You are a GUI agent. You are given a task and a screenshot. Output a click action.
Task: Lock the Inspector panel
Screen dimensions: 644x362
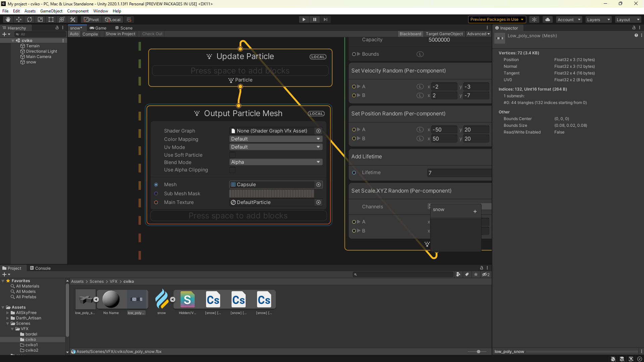(634, 28)
